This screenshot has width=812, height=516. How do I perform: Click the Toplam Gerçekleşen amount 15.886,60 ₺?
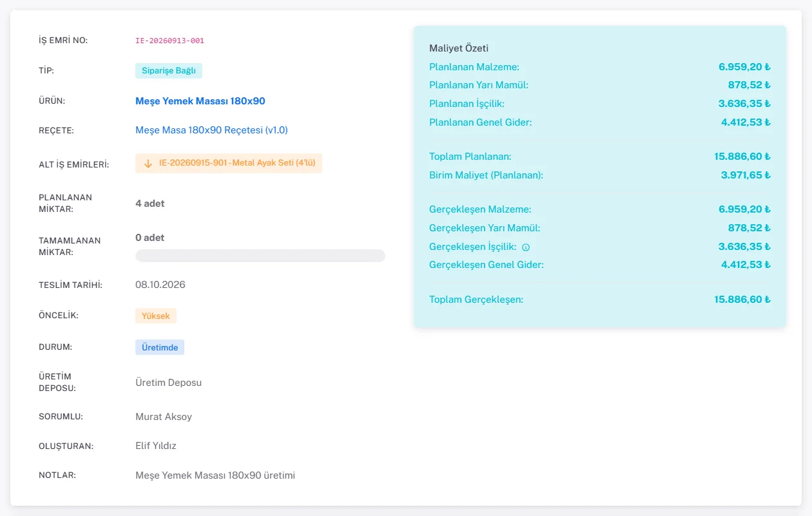(x=742, y=300)
